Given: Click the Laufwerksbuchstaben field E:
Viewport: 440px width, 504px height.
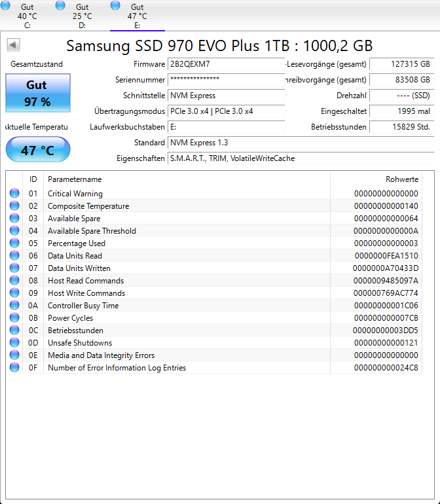Looking at the screenshot, I should pos(226,127).
